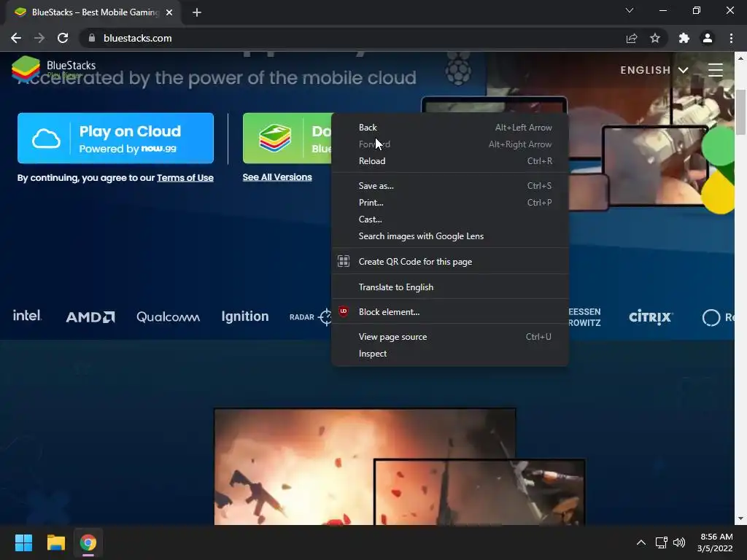Choose Save as... from the context menu

click(449, 186)
